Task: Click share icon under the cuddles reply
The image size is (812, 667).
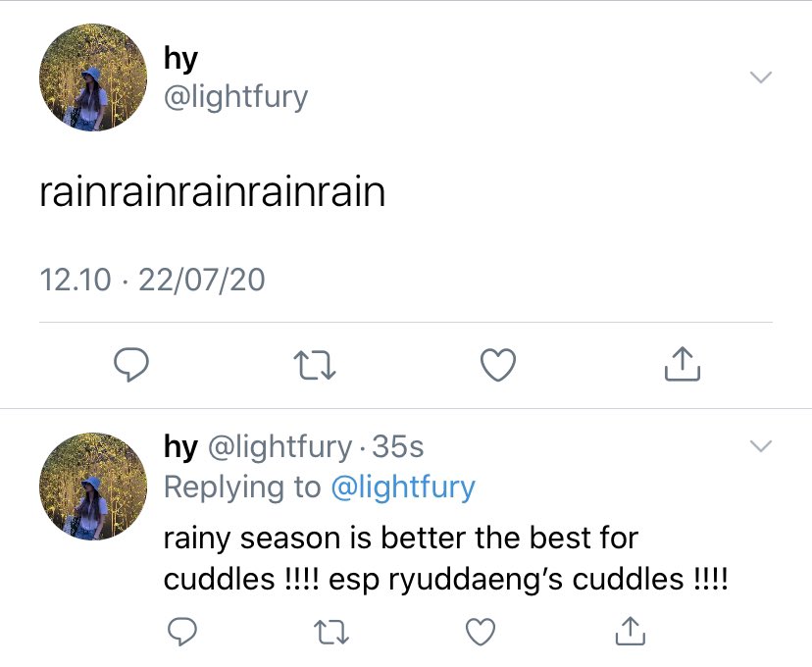Action: click(631, 631)
